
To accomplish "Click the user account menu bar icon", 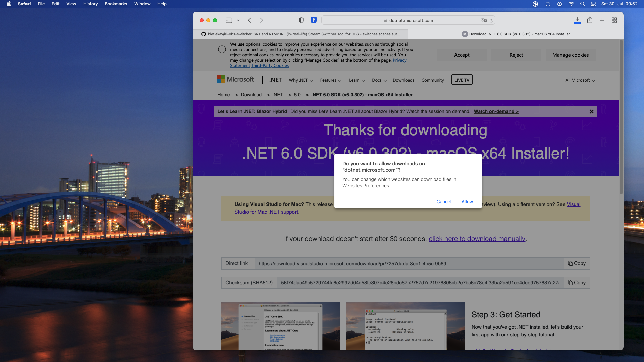I will (559, 4).
